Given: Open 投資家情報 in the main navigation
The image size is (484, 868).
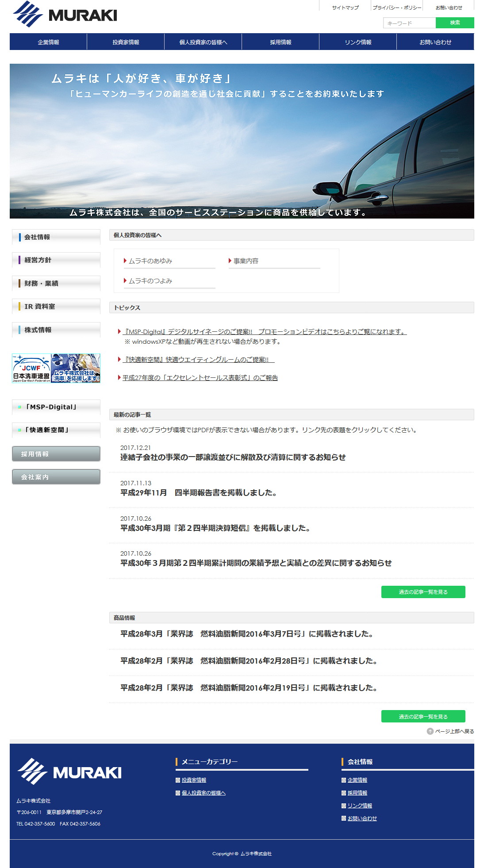Looking at the screenshot, I should point(126,42).
